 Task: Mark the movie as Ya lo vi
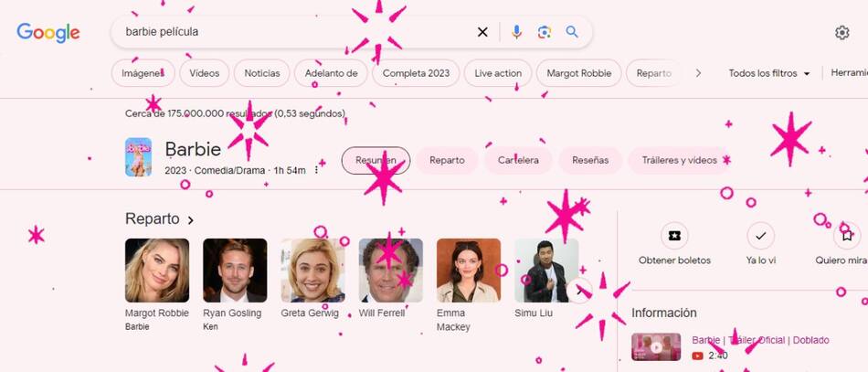[760, 236]
